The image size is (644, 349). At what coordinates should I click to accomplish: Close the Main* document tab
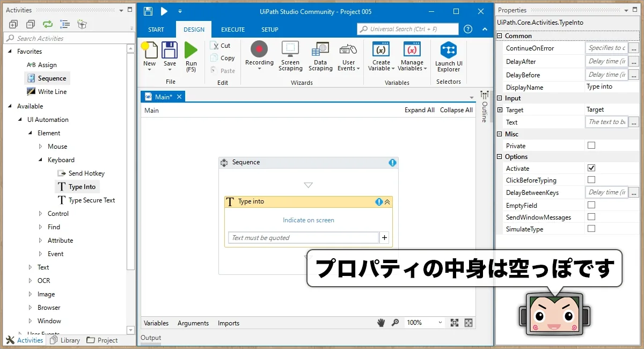[179, 97]
